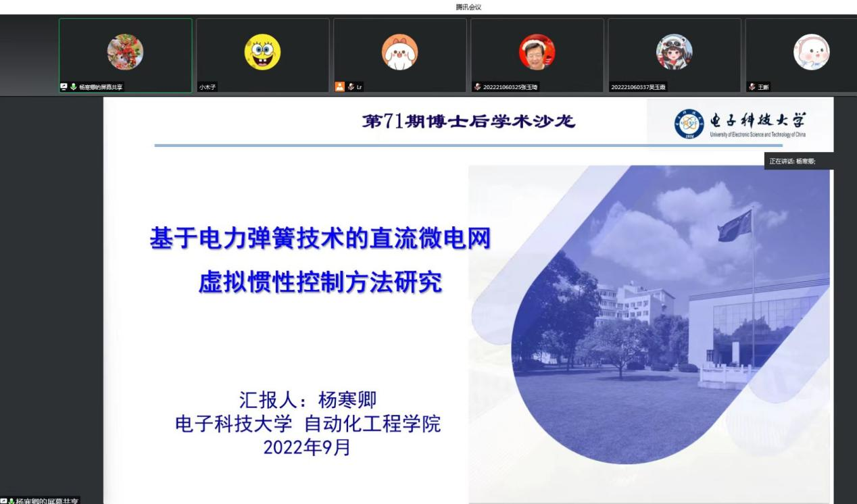857x504 pixels.
Task: Click the screen share icon beside 杨寒卿's name
Action: point(64,88)
